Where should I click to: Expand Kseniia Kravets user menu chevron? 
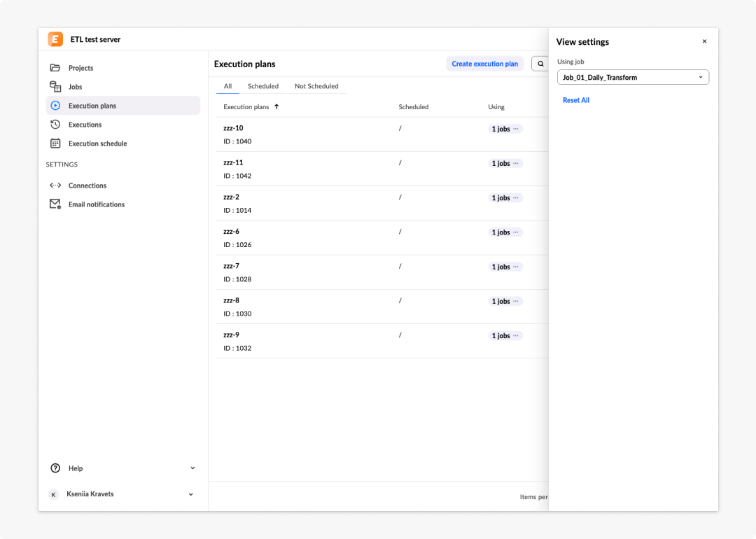(x=191, y=494)
